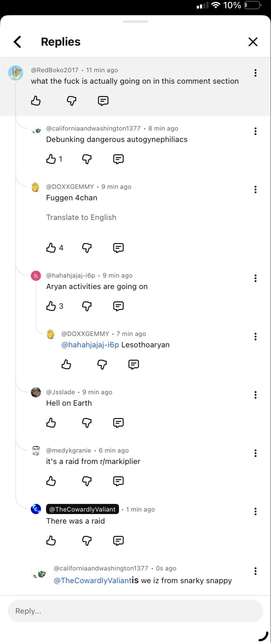The image size is (271, 644).
Task: Open options menu for RedBoko2017's comment
Action: [255, 73]
